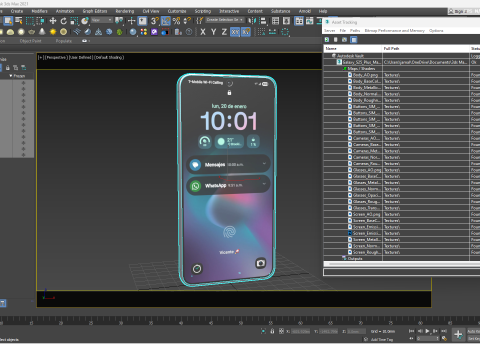480x360 pixels.
Task: Choose the Select and Rotate tool
Action: pos(63,21)
